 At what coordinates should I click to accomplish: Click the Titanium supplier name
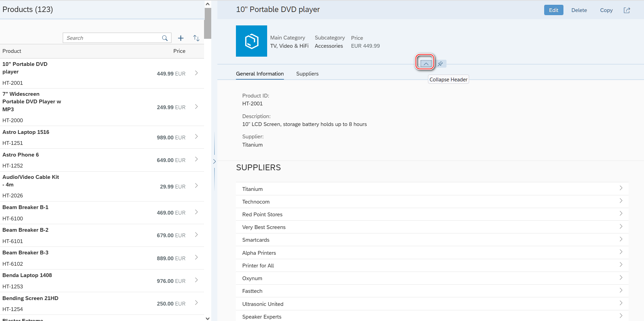point(252,189)
